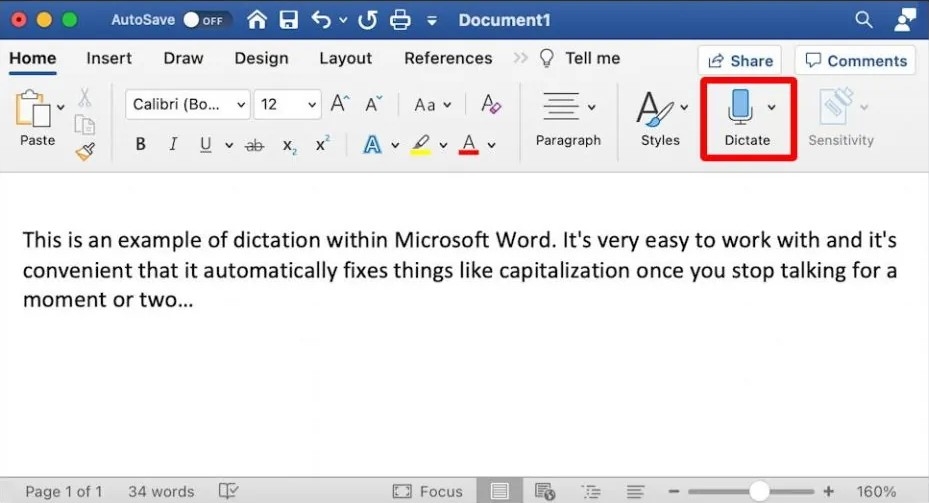Viewport: 929px width, 503px height.
Task: Undo the last action
Action: 321,20
